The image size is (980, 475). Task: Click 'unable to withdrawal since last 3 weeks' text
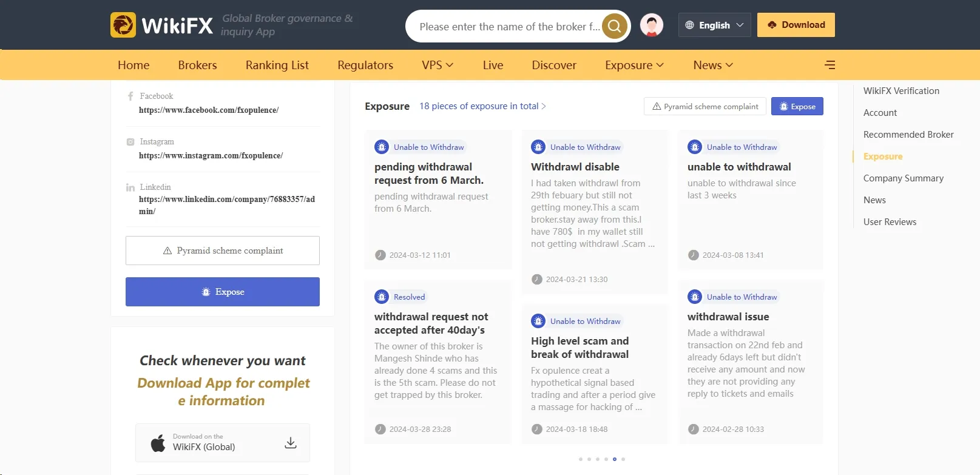[x=742, y=189]
